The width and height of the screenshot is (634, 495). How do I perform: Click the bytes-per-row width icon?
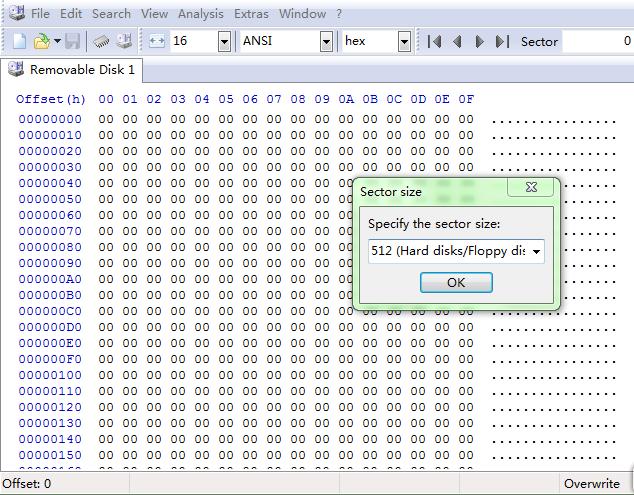[x=157, y=41]
